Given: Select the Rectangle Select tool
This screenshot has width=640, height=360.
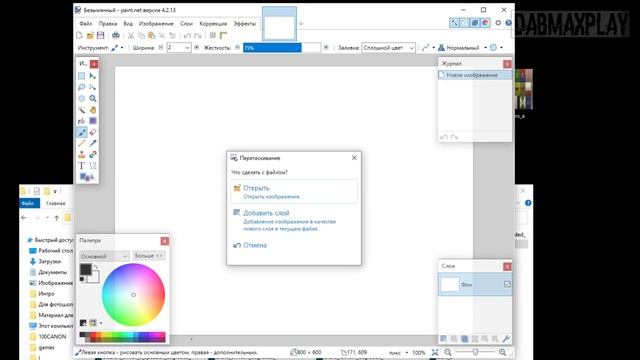Looking at the screenshot, I should coord(82,76).
